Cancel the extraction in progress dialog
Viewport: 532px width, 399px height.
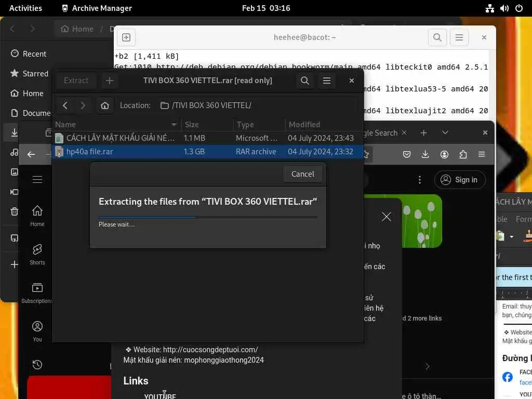click(x=303, y=174)
